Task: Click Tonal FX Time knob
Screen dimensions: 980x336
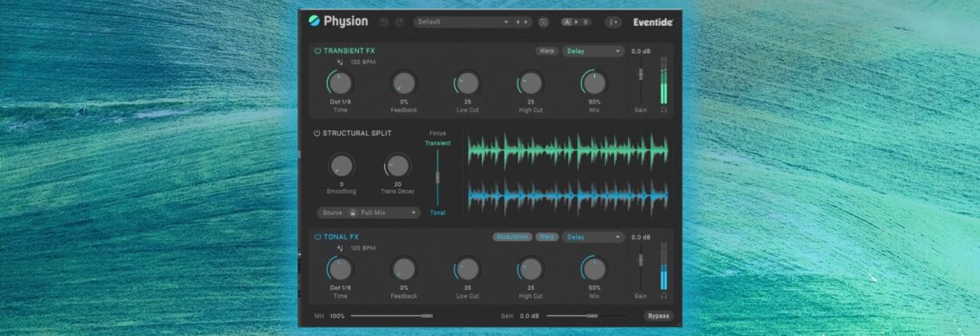Action: click(x=340, y=268)
